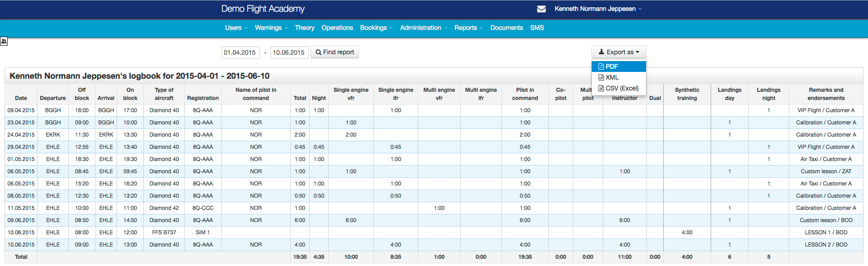This screenshot has height=266, width=868.
Task: Click the 11.05.2015 date cell
Action: coord(21,208)
